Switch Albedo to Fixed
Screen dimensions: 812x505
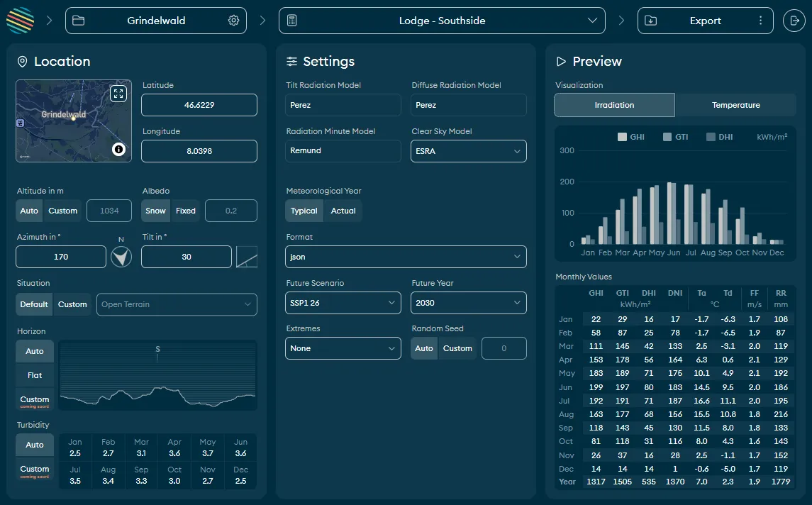(x=186, y=211)
